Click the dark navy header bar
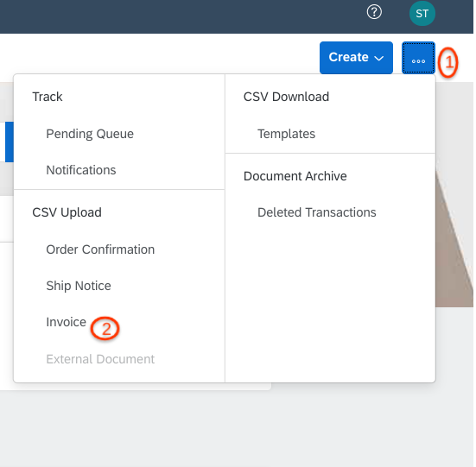The height and width of the screenshot is (467, 476). (182, 16)
